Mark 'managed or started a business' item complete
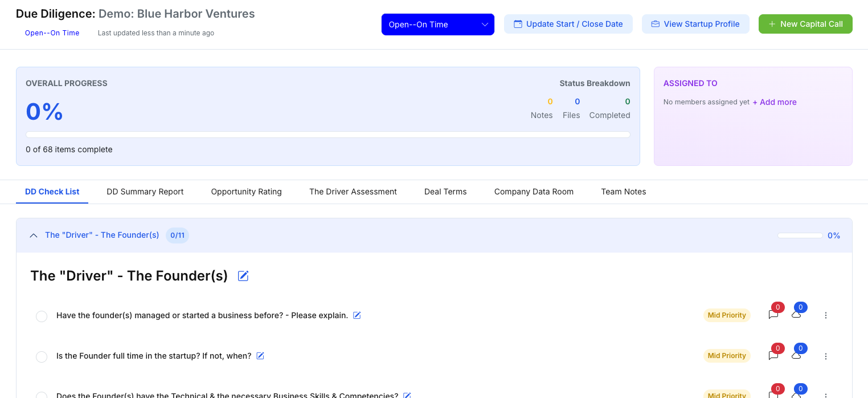 pos(42,316)
